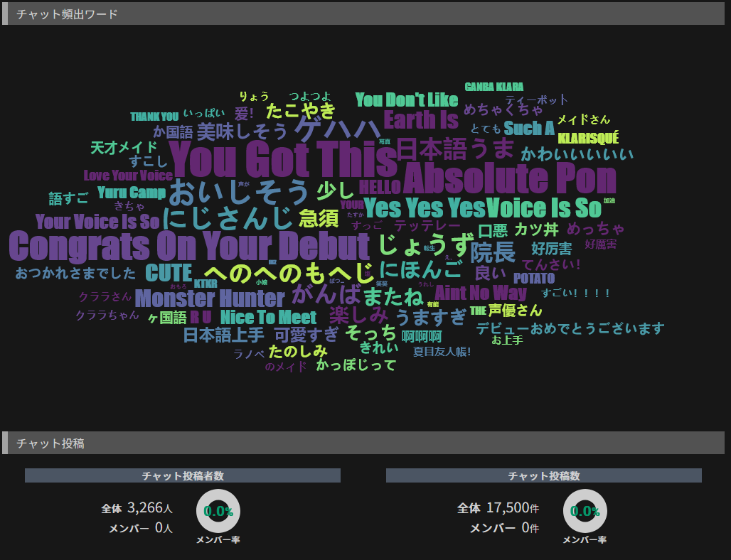Click the word 'Monster Hunter'
This screenshot has height=560, width=731.
(210, 298)
